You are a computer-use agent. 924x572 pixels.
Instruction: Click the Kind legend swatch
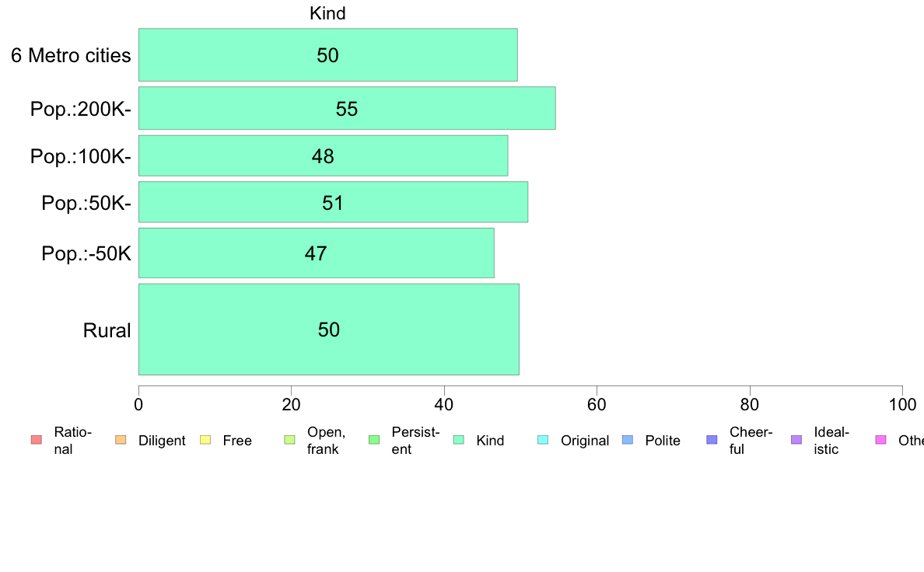pos(458,440)
